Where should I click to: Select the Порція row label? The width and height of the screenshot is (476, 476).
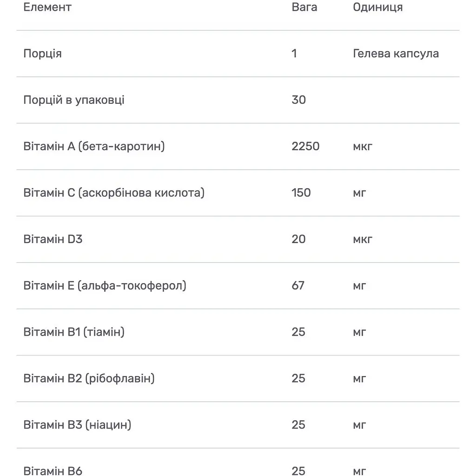click(x=42, y=54)
